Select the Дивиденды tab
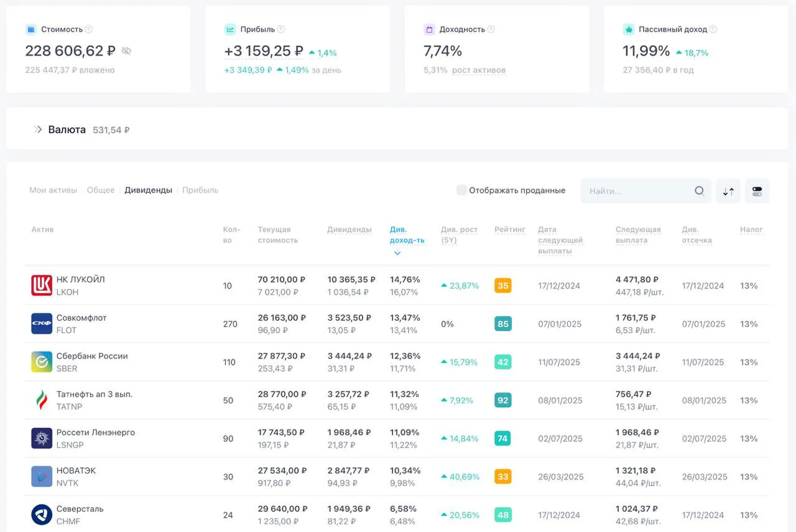The width and height of the screenshot is (796, 532). pyautogui.click(x=148, y=190)
